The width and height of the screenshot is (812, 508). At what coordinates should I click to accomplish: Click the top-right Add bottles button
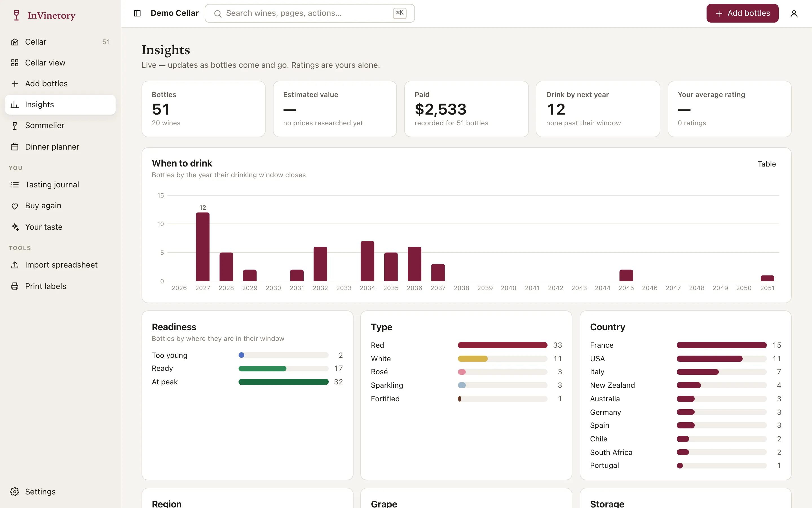(x=742, y=13)
